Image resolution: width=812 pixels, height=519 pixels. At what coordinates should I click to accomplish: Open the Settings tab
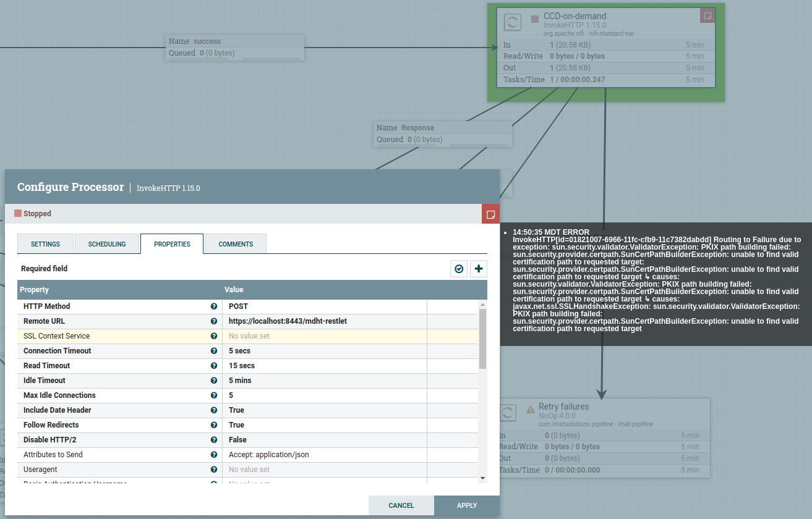46,244
